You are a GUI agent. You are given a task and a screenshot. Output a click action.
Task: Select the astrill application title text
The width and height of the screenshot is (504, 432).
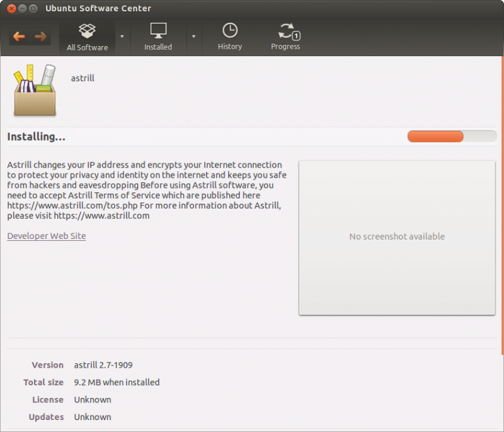tap(83, 78)
